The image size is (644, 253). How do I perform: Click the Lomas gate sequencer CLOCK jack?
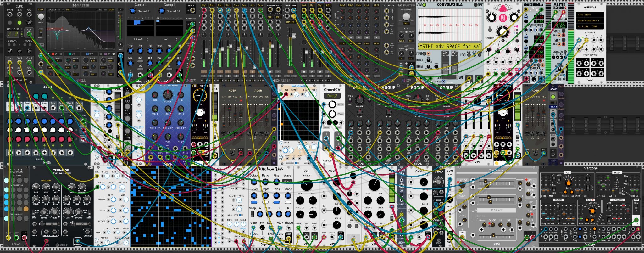click(x=8, y=238)
